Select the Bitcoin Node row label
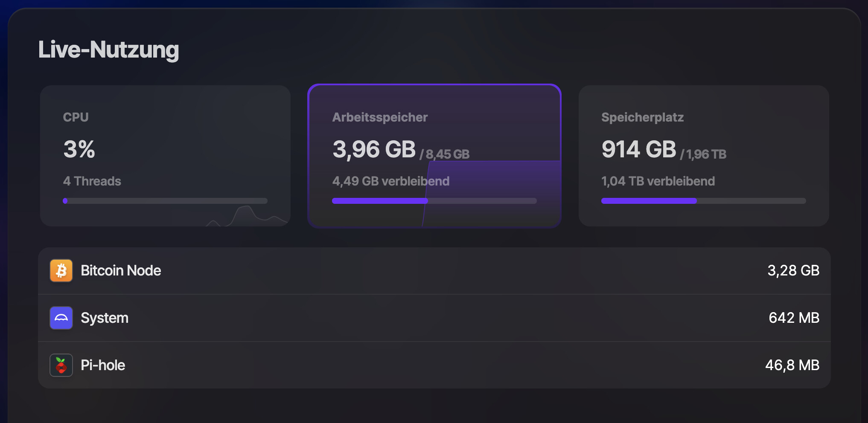The height and width of the screenshot is (423, 868). (121, 271)
